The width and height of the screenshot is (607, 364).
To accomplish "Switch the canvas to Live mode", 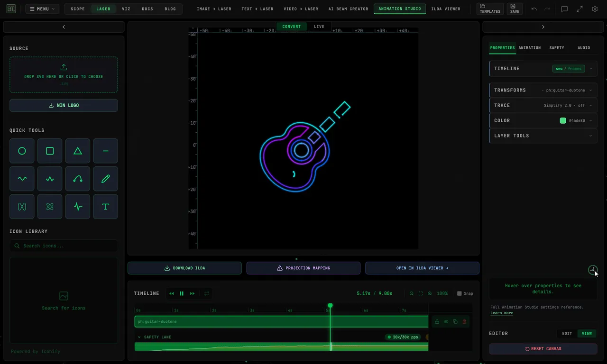I will click(x=319, y=27).
